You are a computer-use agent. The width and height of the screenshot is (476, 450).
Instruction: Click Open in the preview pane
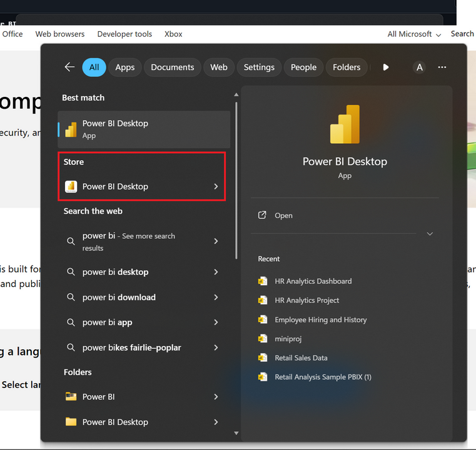(x=283, y=216)
